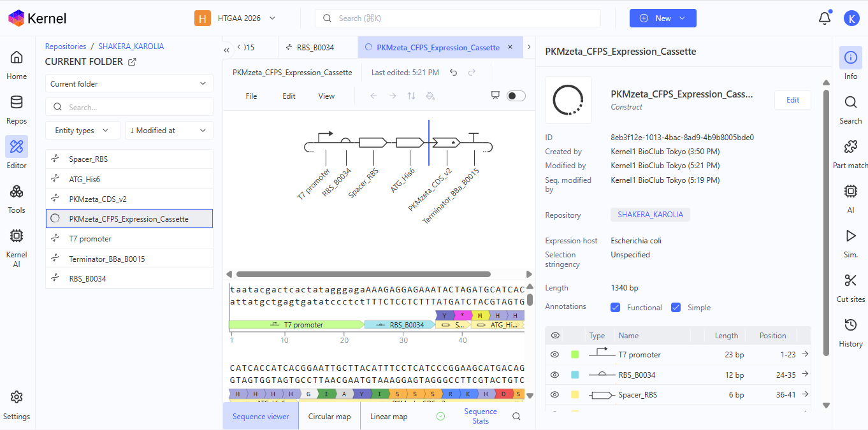The height and width of the screenshot is (430, 868).
Task: Click the RBS_B0034 cyan color swatch
Action: tap(575, 375)
